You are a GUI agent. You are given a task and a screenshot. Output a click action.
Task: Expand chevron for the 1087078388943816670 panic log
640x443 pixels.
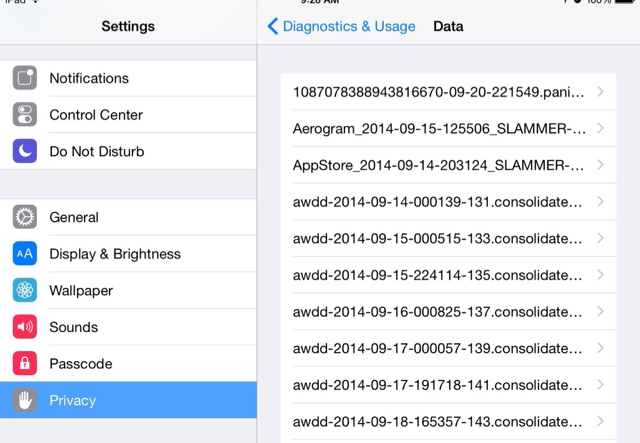click(x=600, y=92)
